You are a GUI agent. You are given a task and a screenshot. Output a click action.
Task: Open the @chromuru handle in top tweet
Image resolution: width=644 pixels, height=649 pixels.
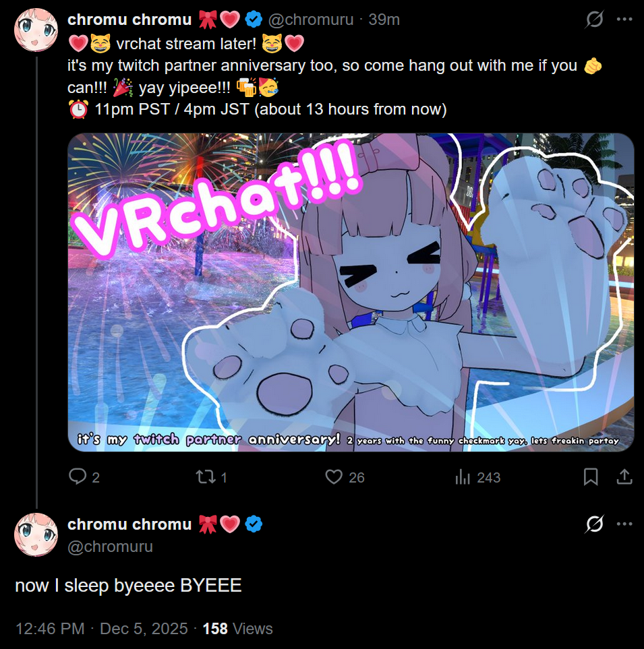[311, 20]
